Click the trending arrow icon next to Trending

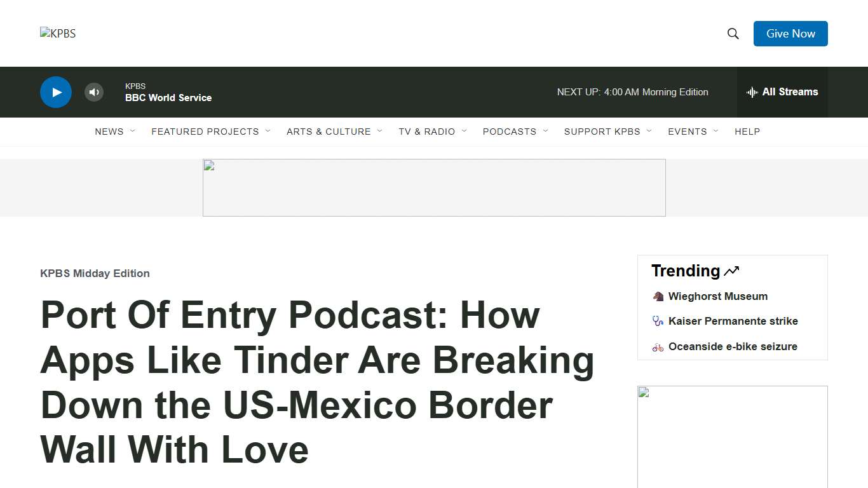(731, 271)
